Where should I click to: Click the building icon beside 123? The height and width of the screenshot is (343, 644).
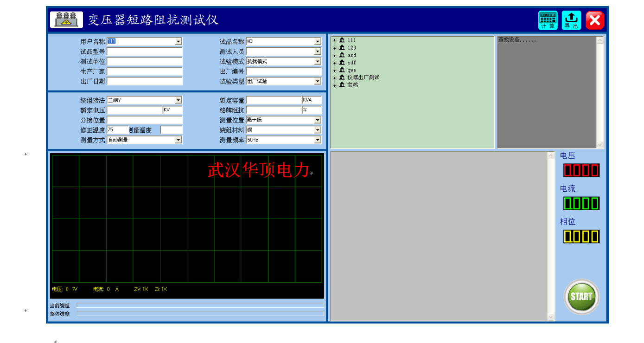click(x=342, y=48)
